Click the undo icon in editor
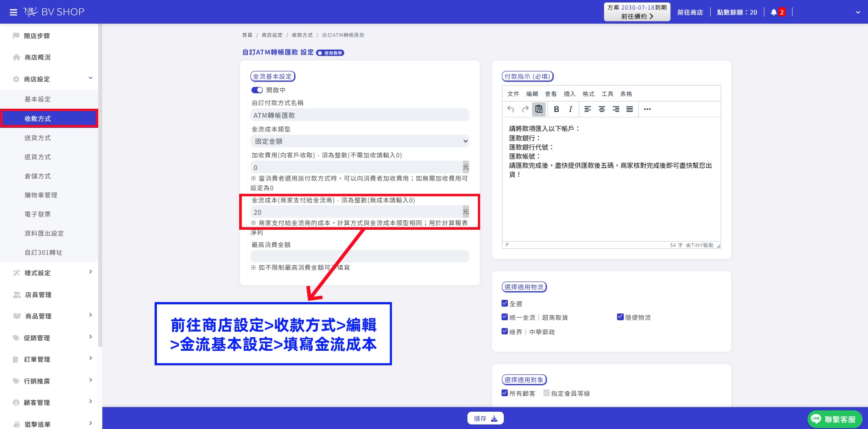This screenshot has height=429, width=868. pos(511,109)
